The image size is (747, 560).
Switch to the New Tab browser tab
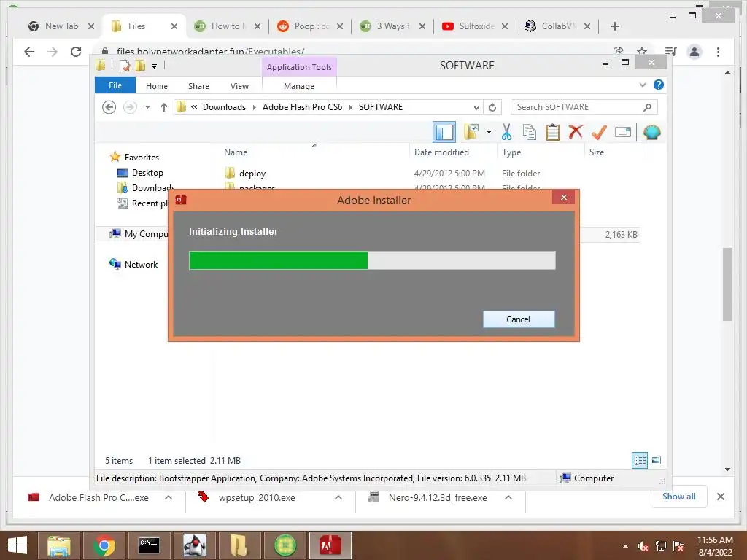tap(61, 26)
